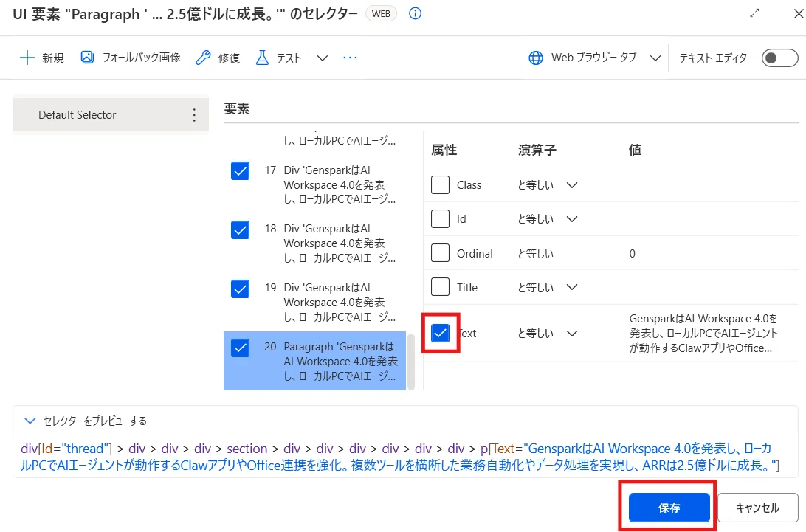
Task: Click the Ordinal value 0 field
Action: [x=632, y=253]
